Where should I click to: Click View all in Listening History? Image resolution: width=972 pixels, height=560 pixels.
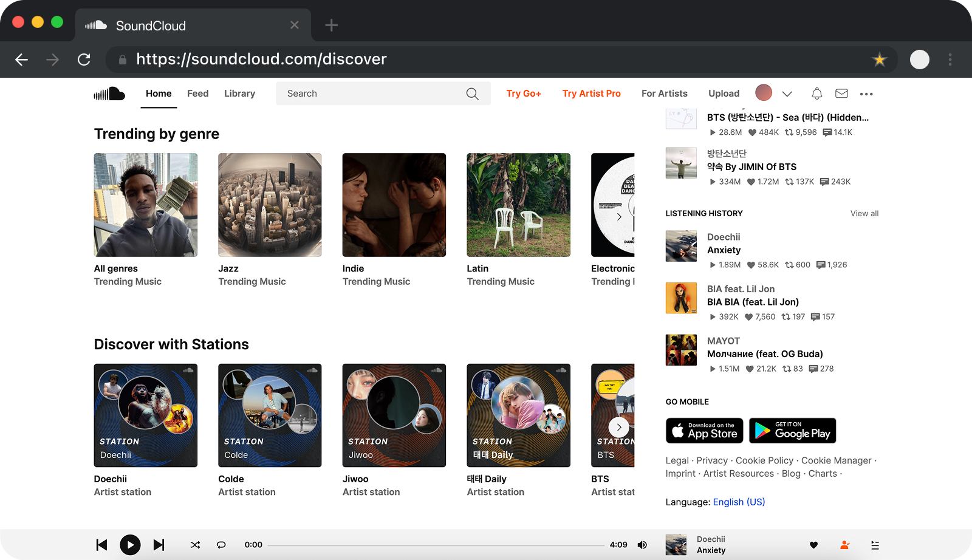point(864,213)
